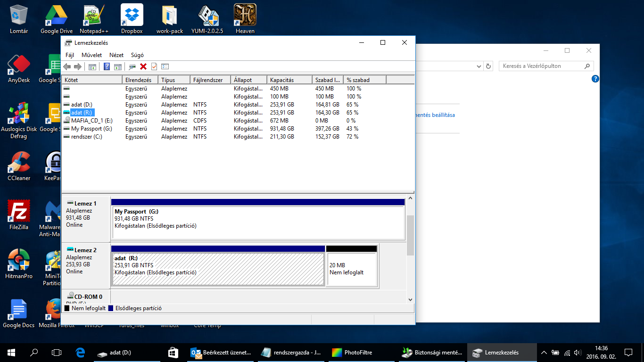Click the scrollbar down arrow in the disk panel

pos(410,299)
